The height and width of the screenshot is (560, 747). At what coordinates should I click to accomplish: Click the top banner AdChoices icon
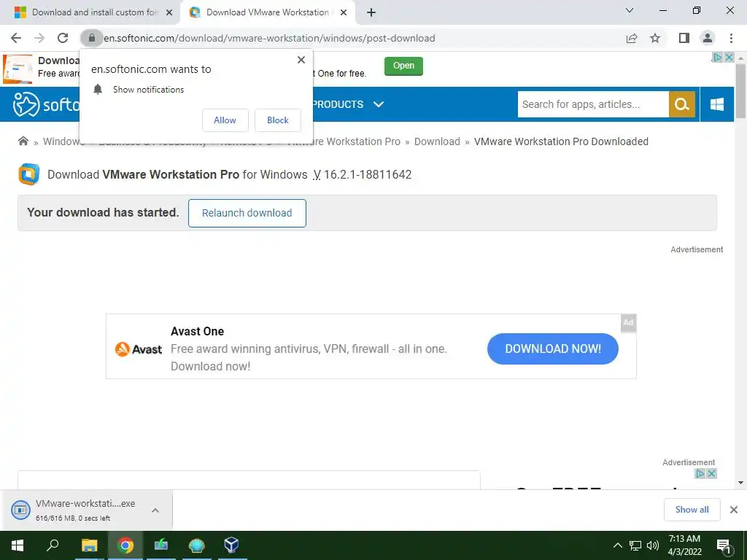pos(717,58)
